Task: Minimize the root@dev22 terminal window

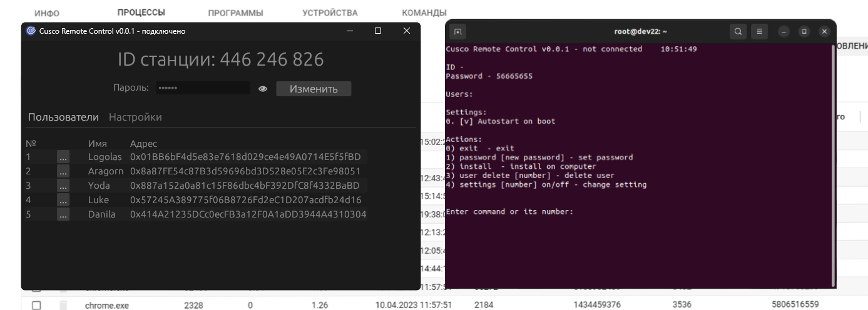Action: (784, 31)
